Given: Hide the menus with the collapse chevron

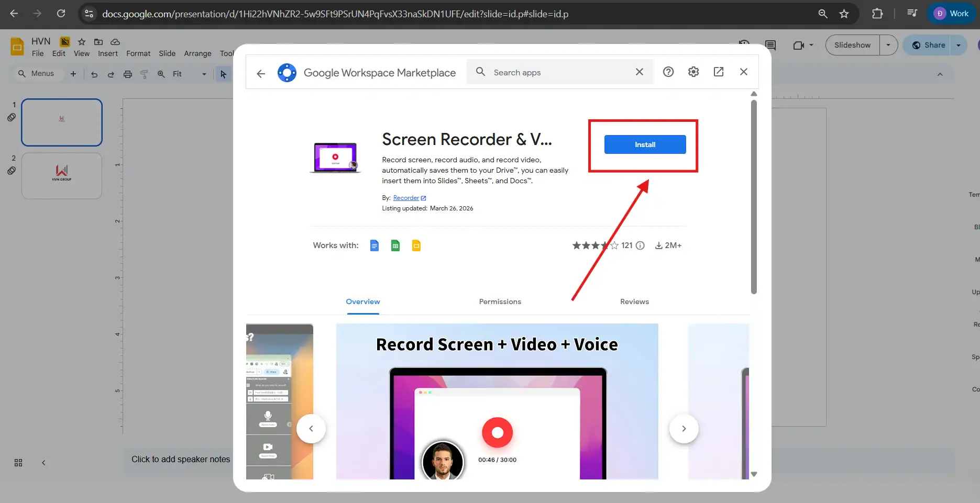Looking at the screenshot, I should (940, 74).
